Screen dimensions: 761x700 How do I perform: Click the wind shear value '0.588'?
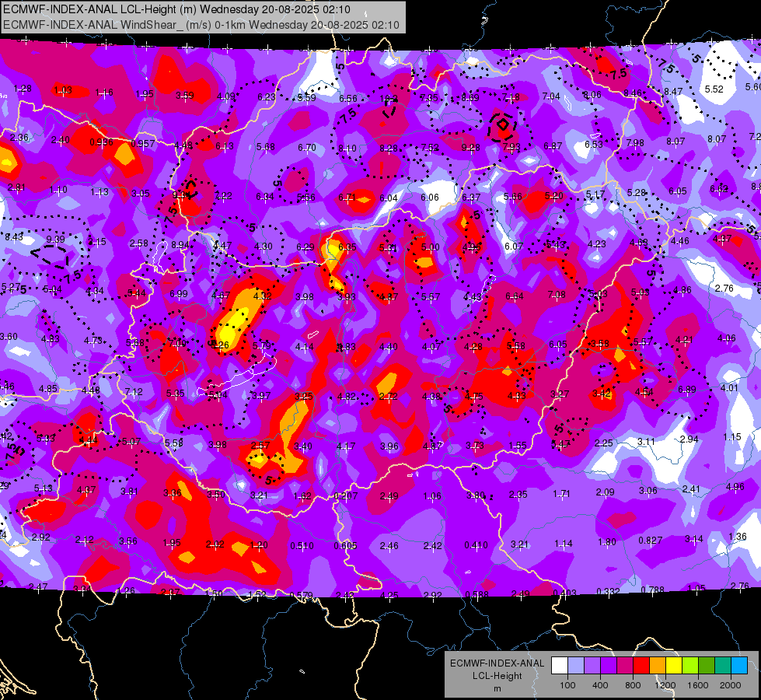tap(476, 594)
